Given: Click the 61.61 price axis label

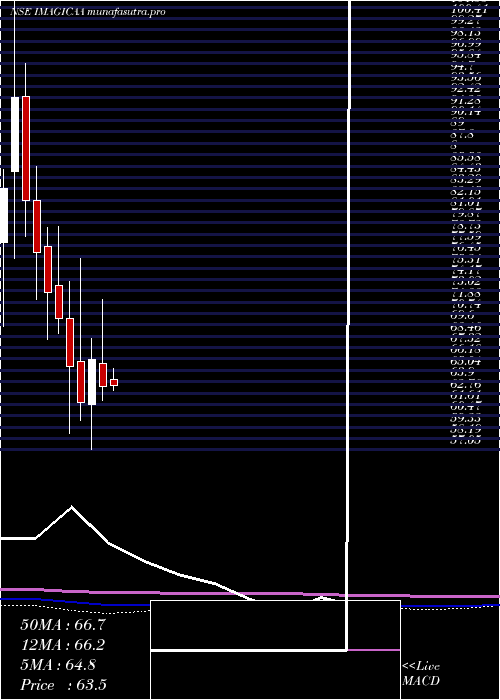Looking at the screenshot, I should (466, 396).
